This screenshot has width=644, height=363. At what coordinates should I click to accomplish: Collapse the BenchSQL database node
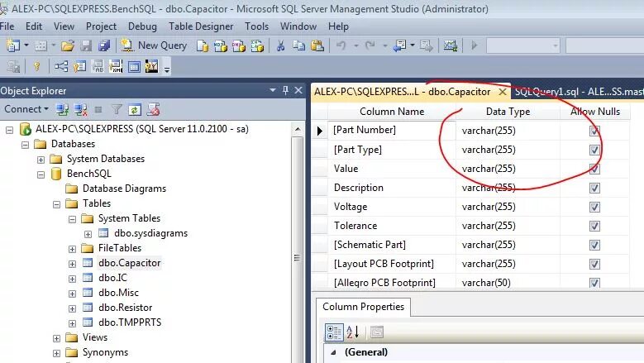point(41,174)
